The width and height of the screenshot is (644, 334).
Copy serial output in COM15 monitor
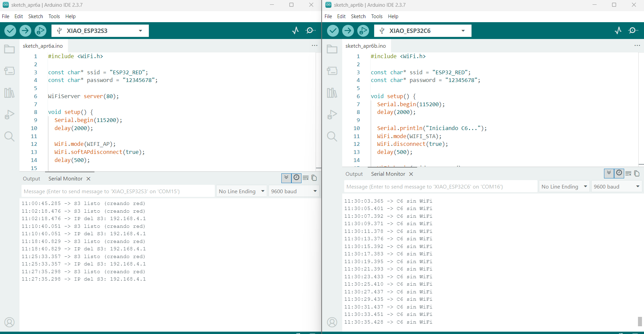tap(314, 178)
